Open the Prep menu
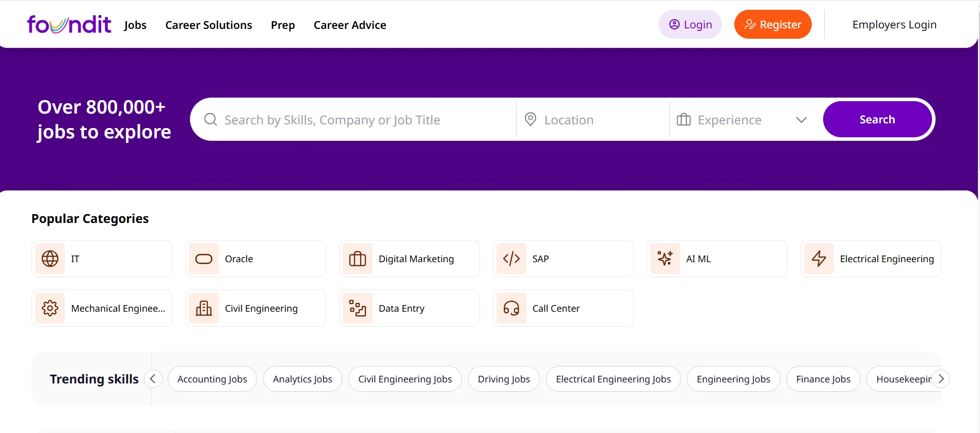The height and width of the screenshot is (433, 980). tap(283, 25)
